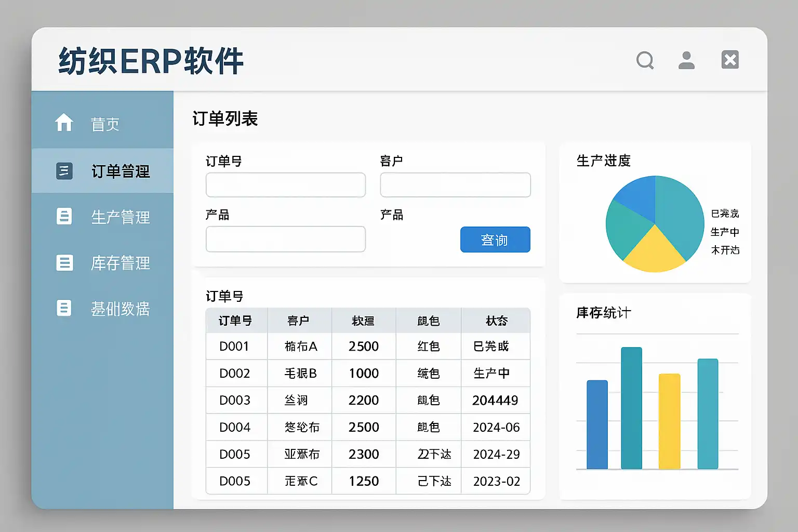Open the user profile icon

(x=686, y=60)
